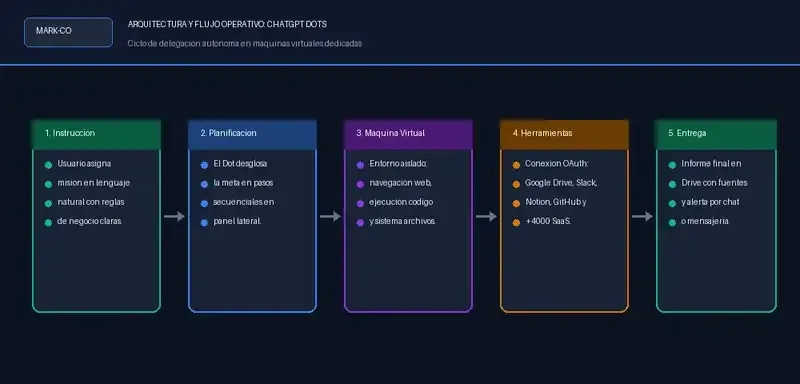
Task: Click the MARK-CO badge
Action: 68,32
